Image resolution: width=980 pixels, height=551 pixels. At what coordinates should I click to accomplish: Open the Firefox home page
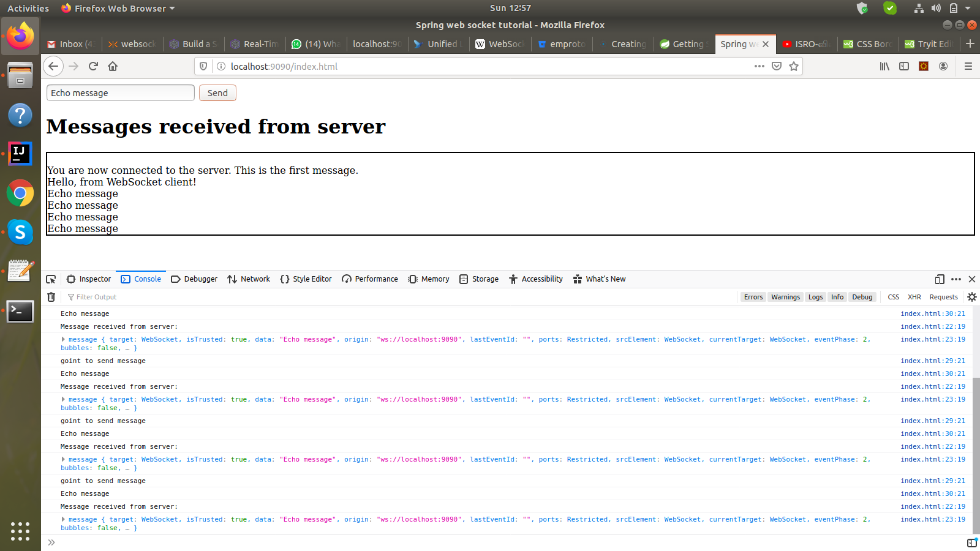[x=113, y=66]
